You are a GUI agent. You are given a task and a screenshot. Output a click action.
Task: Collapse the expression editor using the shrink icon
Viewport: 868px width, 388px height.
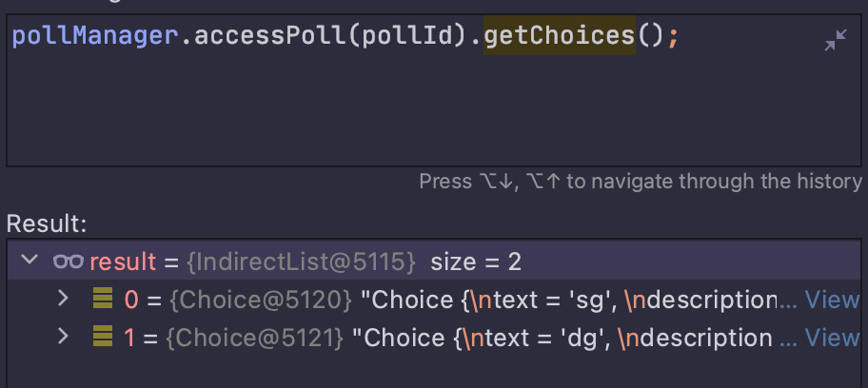coord(835,41)
